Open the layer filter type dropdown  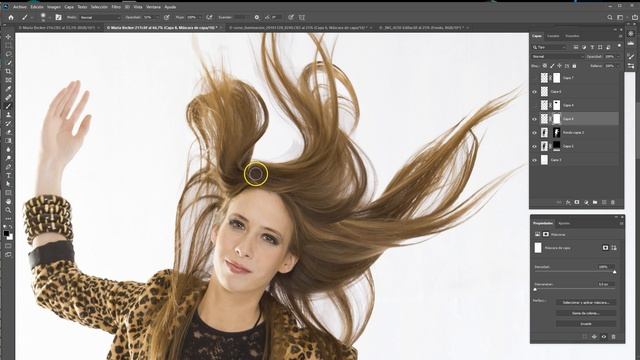click(x=550, y=47)
